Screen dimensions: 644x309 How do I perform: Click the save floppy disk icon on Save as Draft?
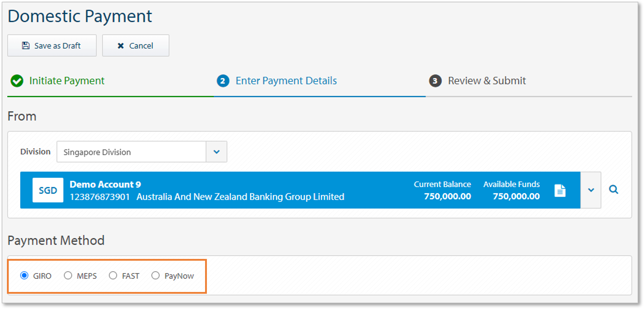[26, 45]
